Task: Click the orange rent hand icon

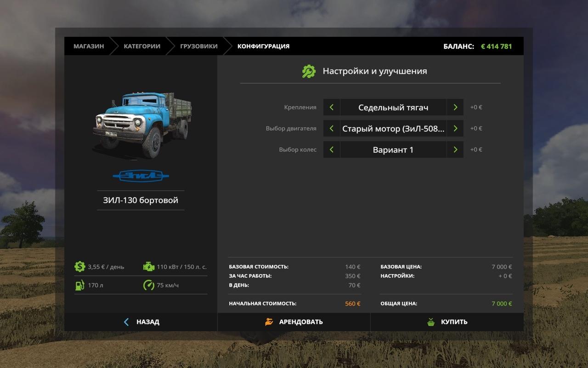Action: tap(269, 322)
